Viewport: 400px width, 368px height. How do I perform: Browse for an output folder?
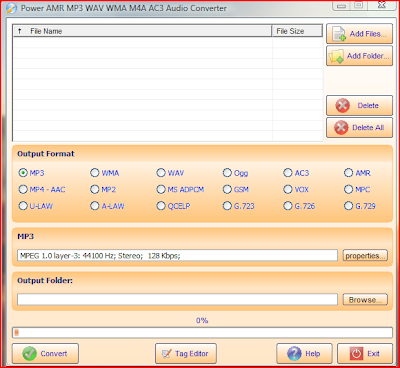(x=365, y=300)
